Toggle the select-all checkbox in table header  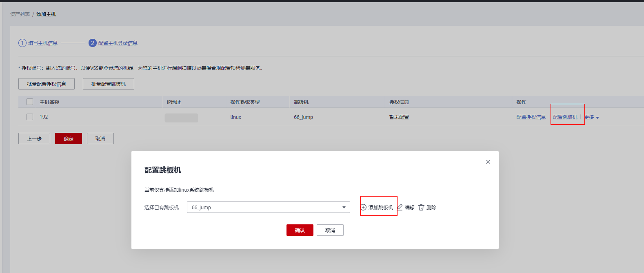coord(30,102)
